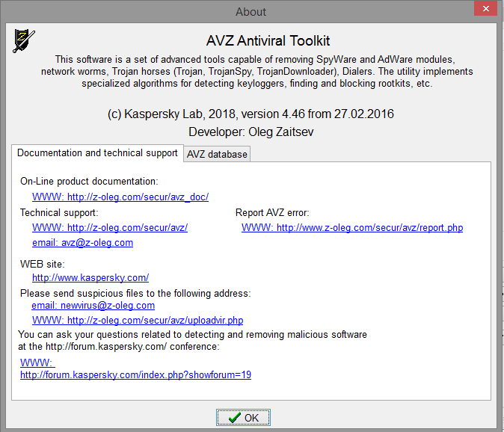
Task: Open technical support link z-oleg.com/secur/avz/
Action: 110,228
